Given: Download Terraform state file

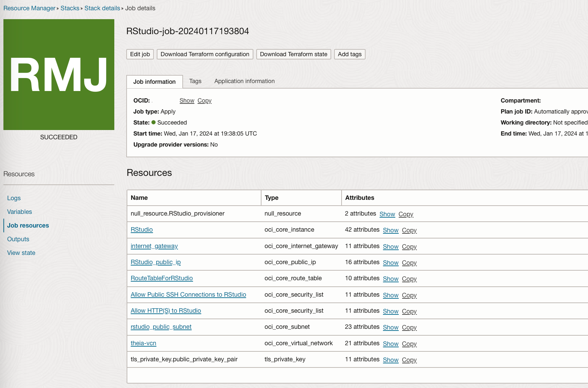Looking at the screenshot, I should tap(294, 54).
